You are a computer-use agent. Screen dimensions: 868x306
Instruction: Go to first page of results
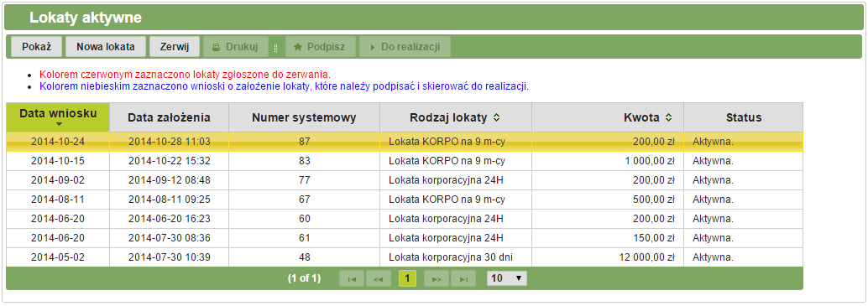(352, 278)
